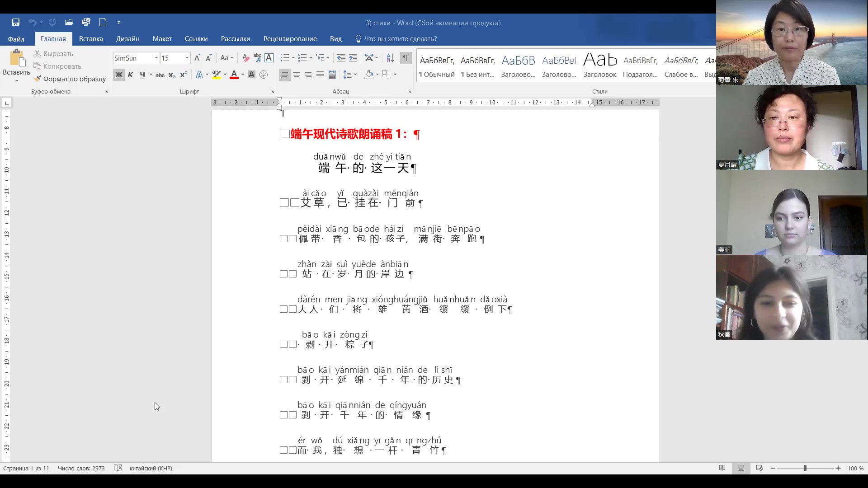Viewport: 868px width, 488px height.
Task: Click the Вырезать button
Action: coord(53,54)
